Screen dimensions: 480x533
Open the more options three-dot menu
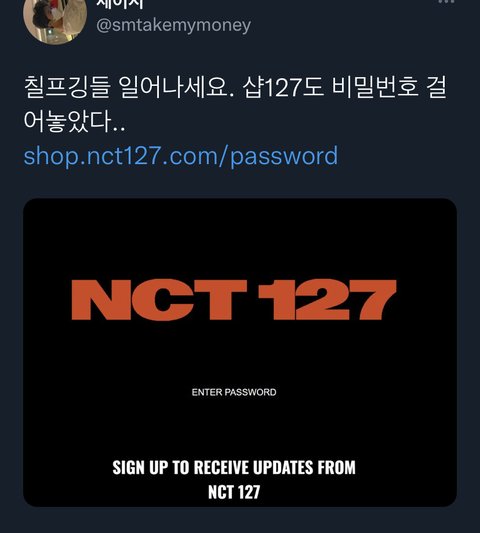click(x=446, y=2)
